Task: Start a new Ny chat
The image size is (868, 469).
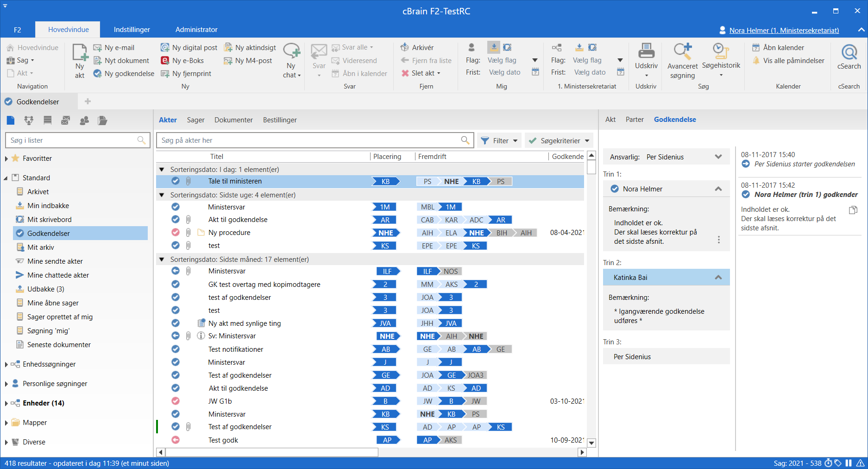Action: [x=291, y=52]
